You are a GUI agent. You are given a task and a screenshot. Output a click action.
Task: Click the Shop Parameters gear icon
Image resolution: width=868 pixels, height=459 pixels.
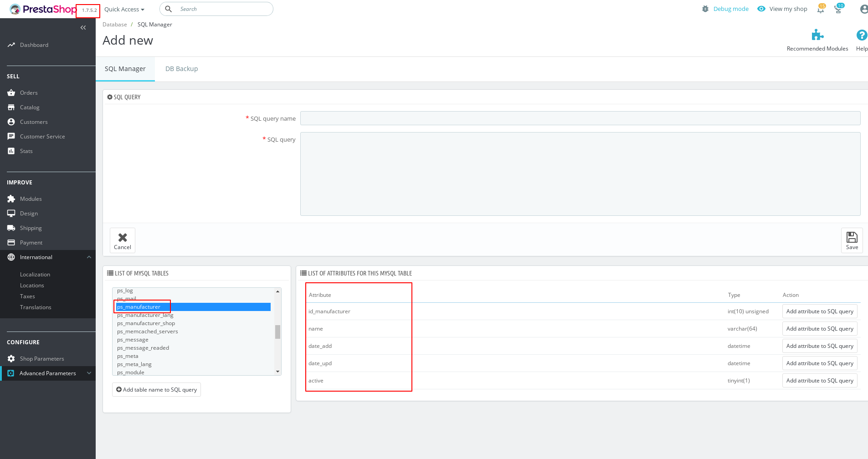click(11, 359)
